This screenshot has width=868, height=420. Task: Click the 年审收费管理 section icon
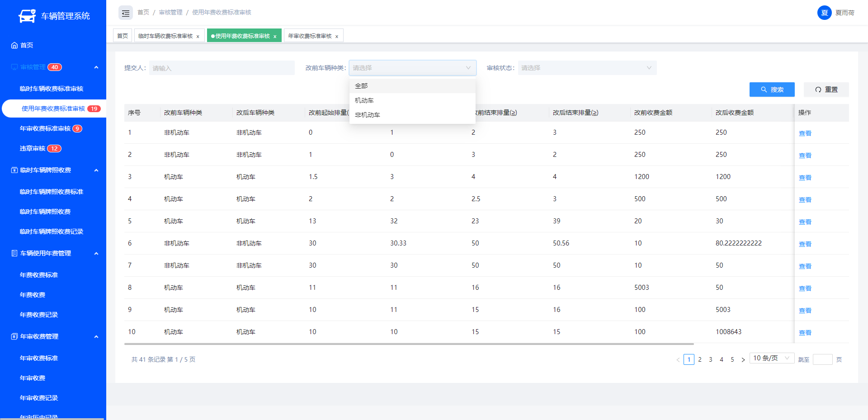point(14,336)
